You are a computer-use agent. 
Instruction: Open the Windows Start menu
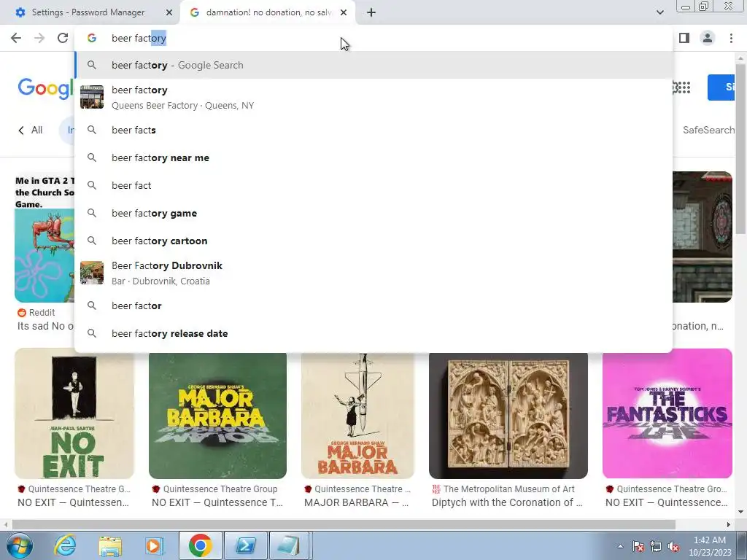click(18, 545)
